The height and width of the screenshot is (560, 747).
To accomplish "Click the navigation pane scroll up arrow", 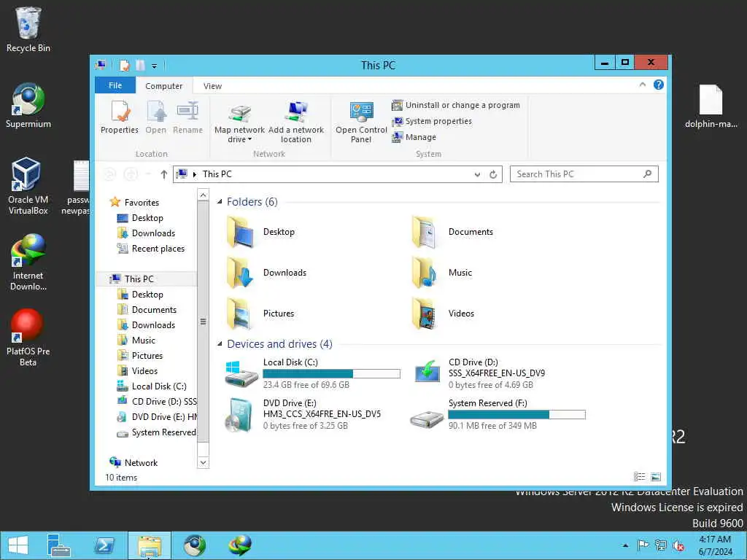I will [203, 195].
